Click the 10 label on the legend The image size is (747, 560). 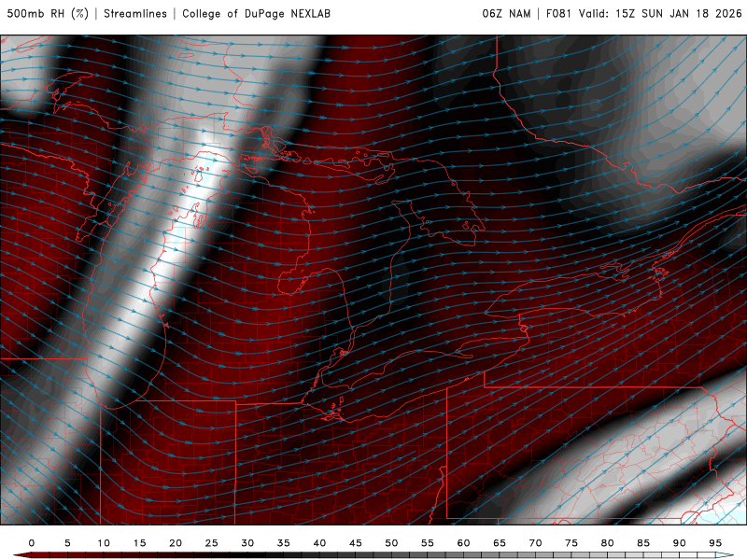(104, 543)
